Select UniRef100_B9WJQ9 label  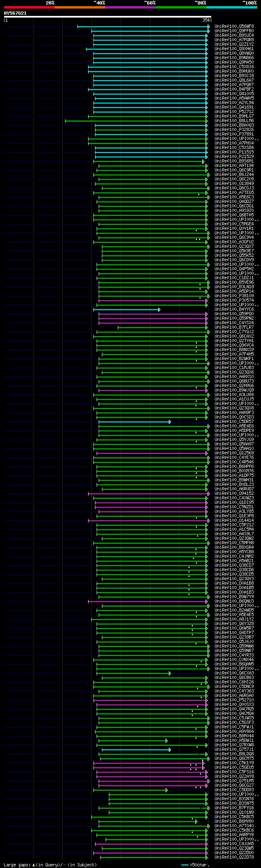point(234,390)
